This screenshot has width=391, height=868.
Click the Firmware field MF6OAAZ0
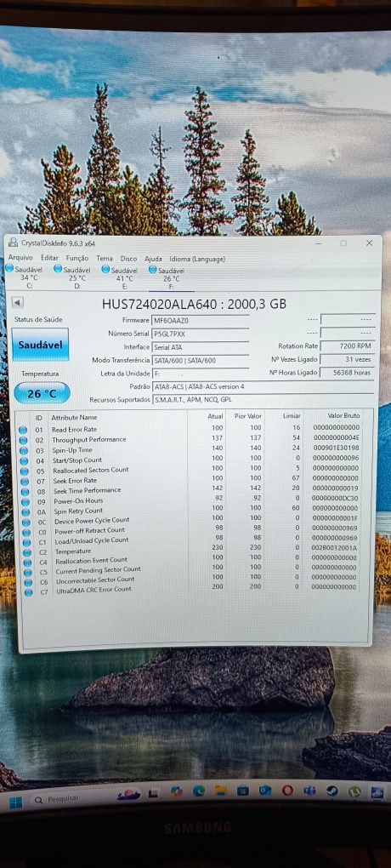pyautogui.click(x=201, y=321)
